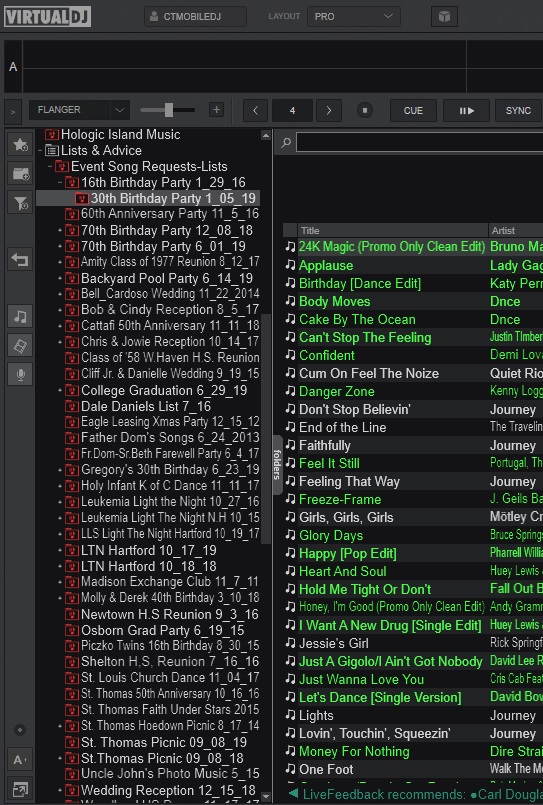
Task: Open the sampler pads sidebar icon
Action: click(x=21, y=346)
